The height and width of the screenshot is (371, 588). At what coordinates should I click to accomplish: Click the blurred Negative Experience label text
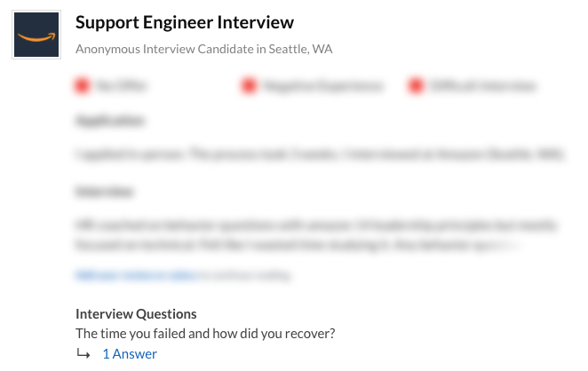tap(323, 86)
